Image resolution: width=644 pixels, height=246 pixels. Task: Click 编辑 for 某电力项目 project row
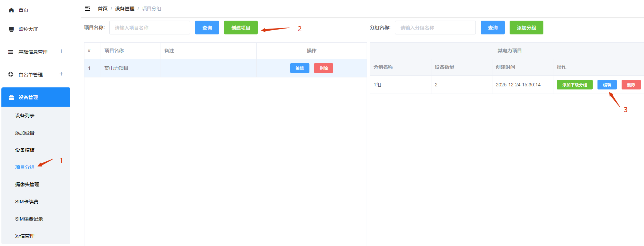[300, 68]
